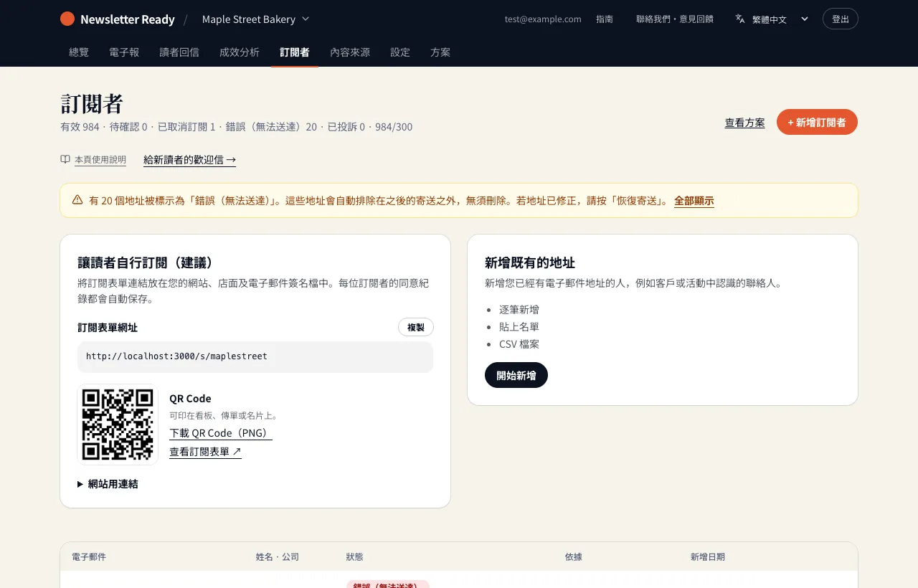Click 全部顯示 in the warning banner
Viewport: 918px width, 588px height.
click(x=694, y=201)
